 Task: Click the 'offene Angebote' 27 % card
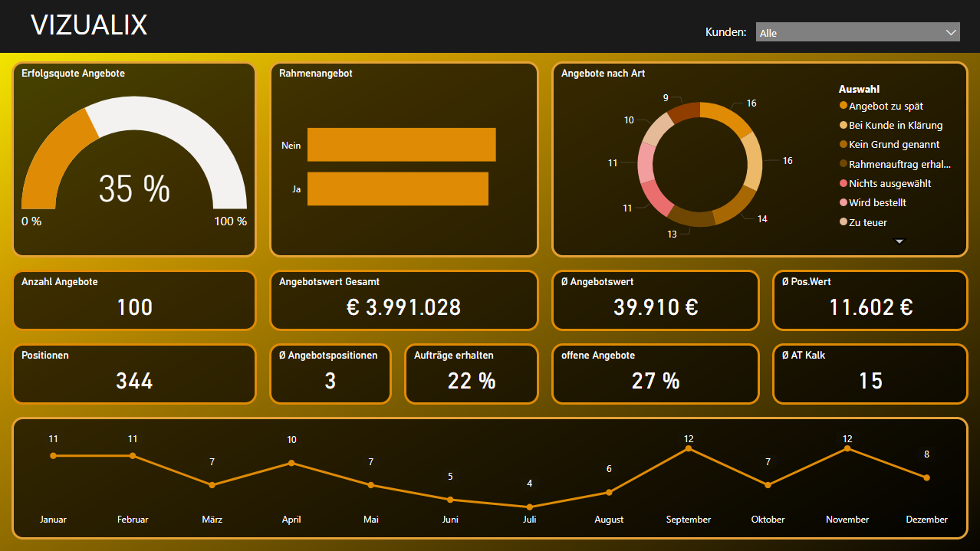click(x=655, y=374)
